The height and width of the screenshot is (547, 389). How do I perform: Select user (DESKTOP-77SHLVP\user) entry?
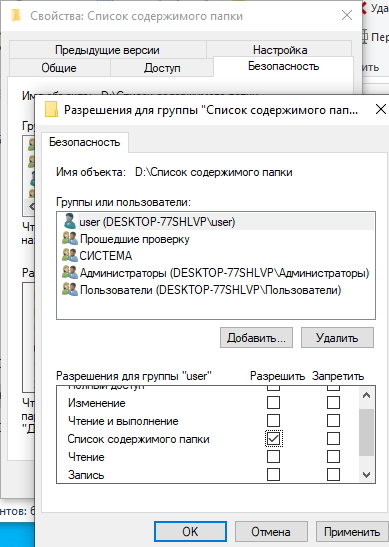click(216, 222)
